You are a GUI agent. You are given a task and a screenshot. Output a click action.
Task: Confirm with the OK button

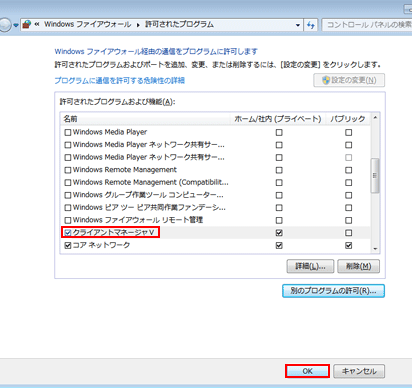(307, 371)
